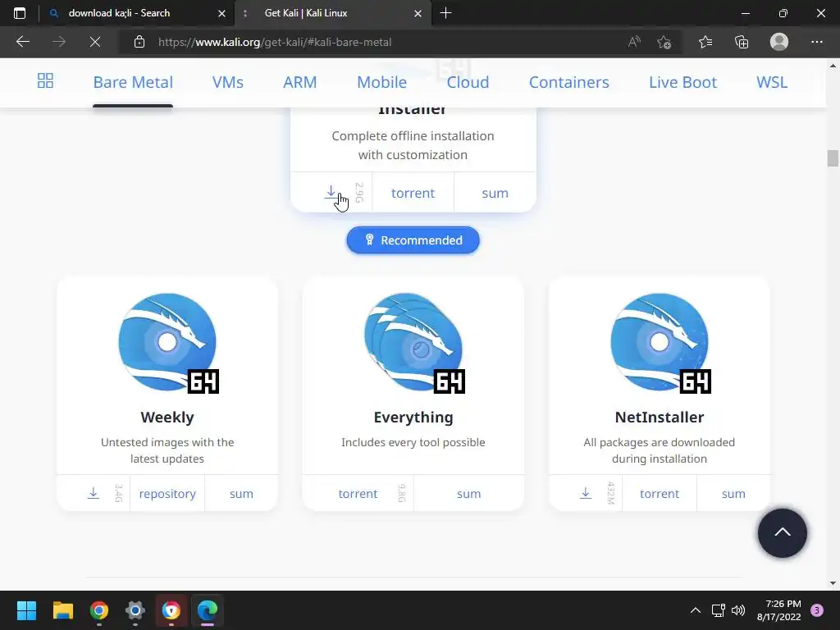Open the browser profile avatar
Image resolution: width=840 pixels, height=630 pixels.
[x=779, y=42]
